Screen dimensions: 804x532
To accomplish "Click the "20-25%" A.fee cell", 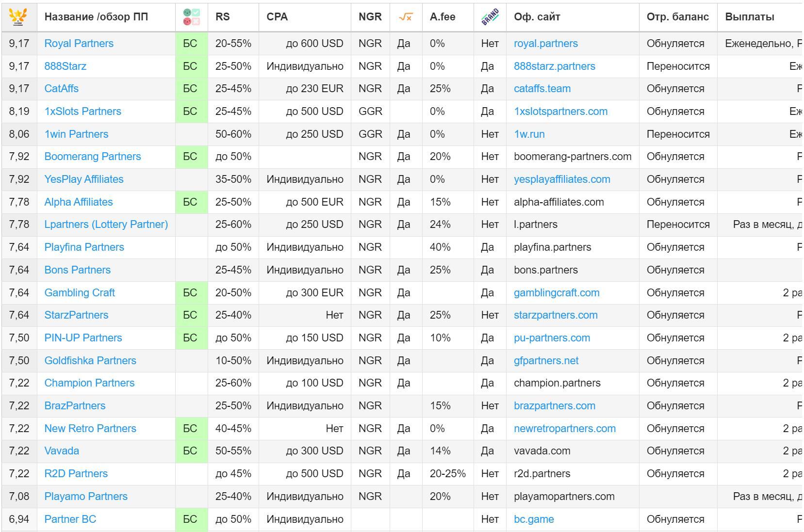I will click(448, 473).
